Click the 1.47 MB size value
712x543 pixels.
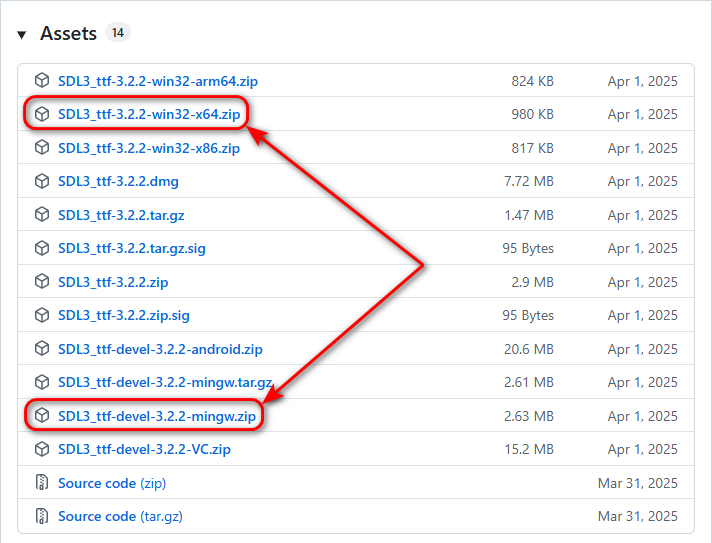pyautogui.click(x=529, y=215)
